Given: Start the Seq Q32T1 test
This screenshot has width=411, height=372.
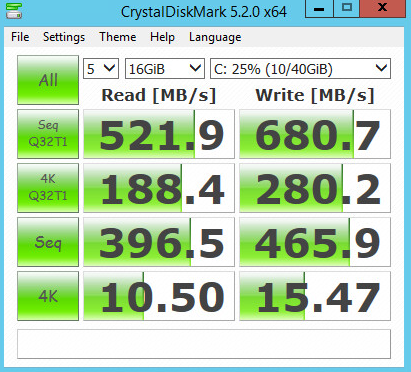Looking at the screenshot, I should 48,134.
